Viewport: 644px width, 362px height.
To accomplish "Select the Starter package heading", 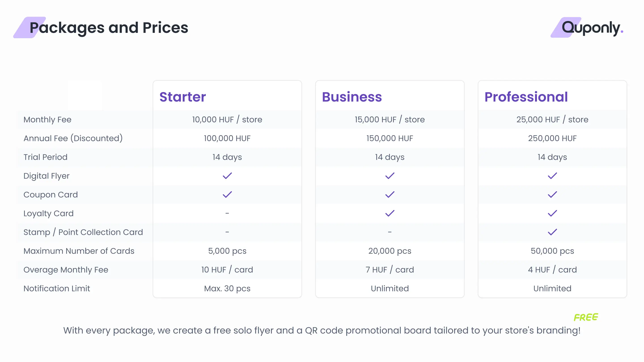I will (x=183, y=97).
